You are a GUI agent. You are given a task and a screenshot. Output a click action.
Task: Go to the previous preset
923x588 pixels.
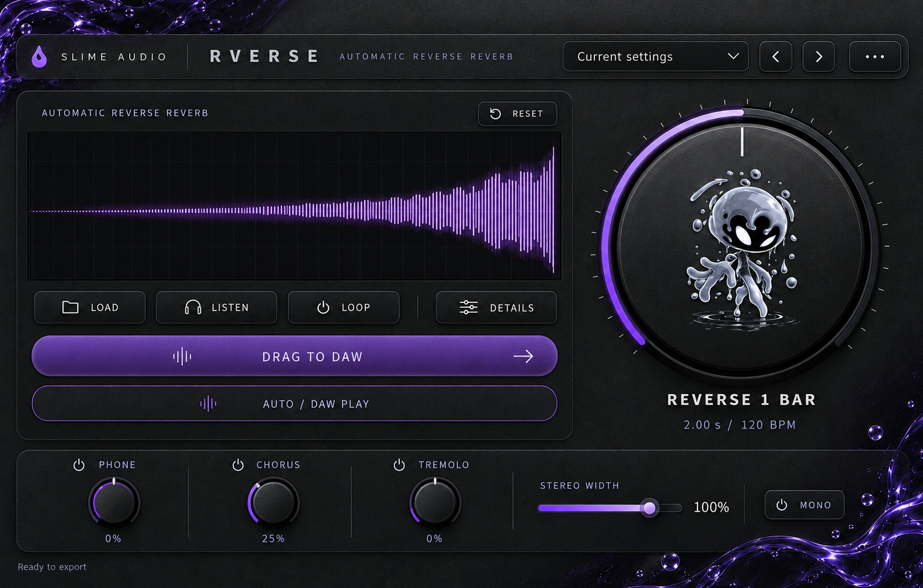click(776, 56)
